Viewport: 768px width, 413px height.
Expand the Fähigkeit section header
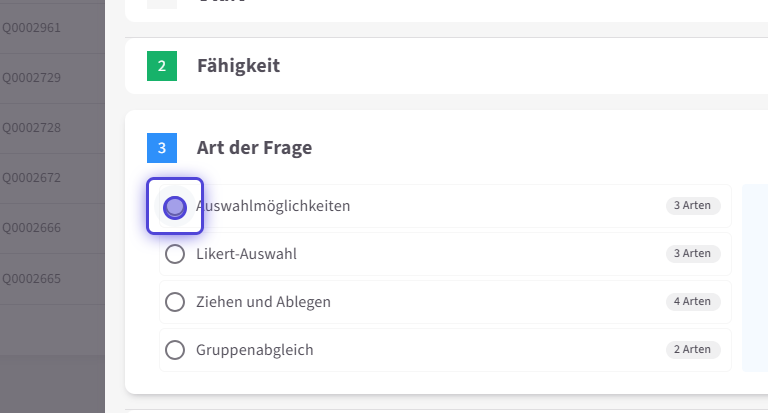(238, 66)
